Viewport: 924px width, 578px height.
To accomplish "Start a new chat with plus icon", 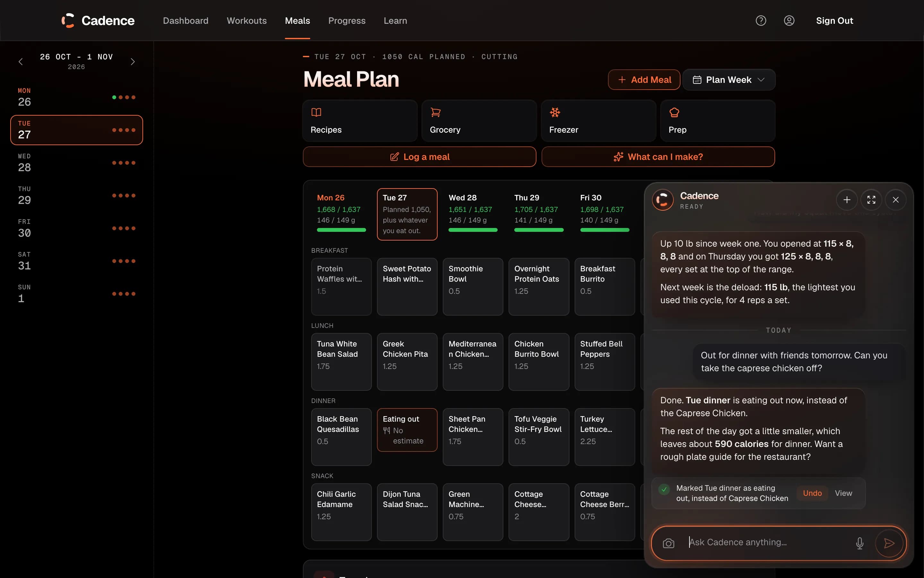I will click(846, 199).
